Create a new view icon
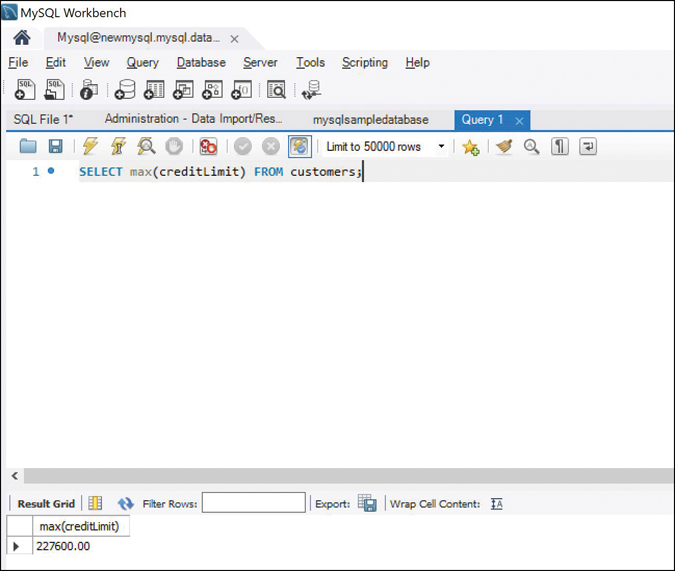 [183, 90]
